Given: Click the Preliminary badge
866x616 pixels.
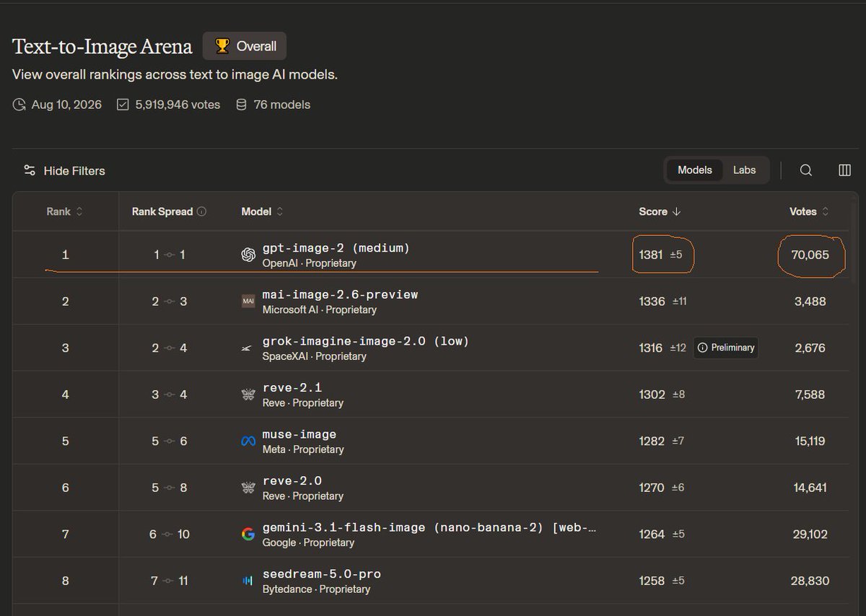Looking at the screenshot, I should (x=726, y=348).
